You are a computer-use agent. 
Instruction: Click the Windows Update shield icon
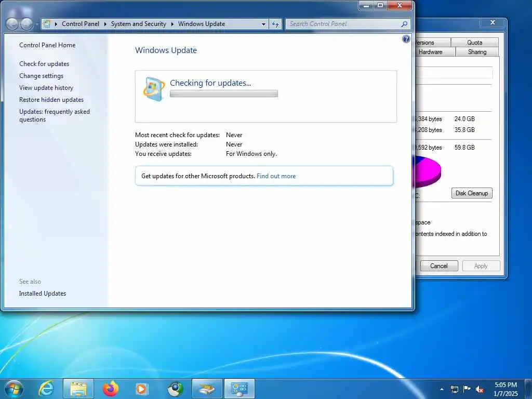[x=154, y=89]
